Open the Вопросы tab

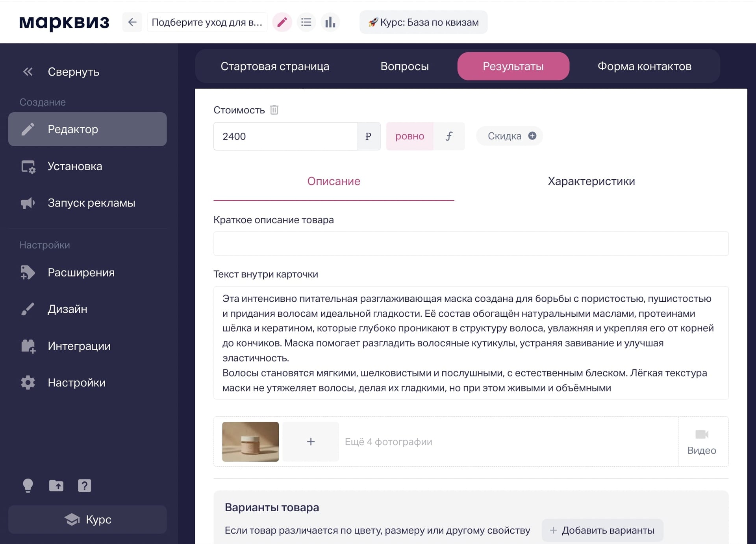[404, 66]
